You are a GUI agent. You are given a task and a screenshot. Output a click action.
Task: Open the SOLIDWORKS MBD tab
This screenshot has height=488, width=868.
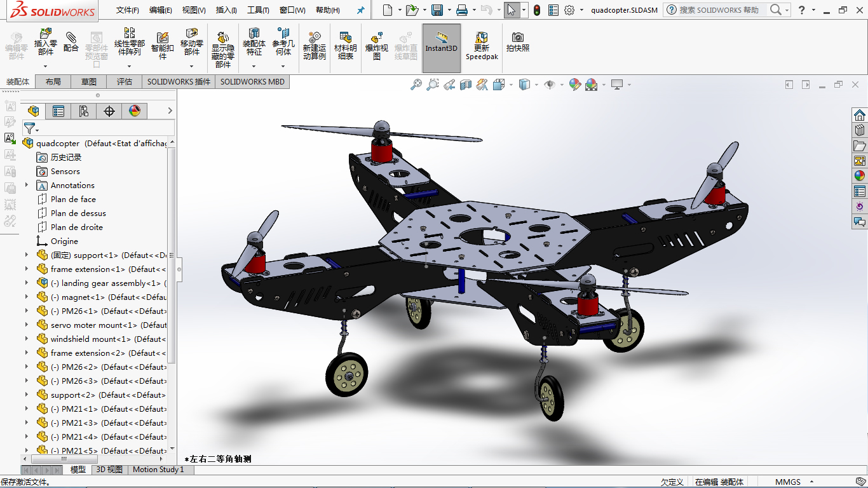[253, 81]
